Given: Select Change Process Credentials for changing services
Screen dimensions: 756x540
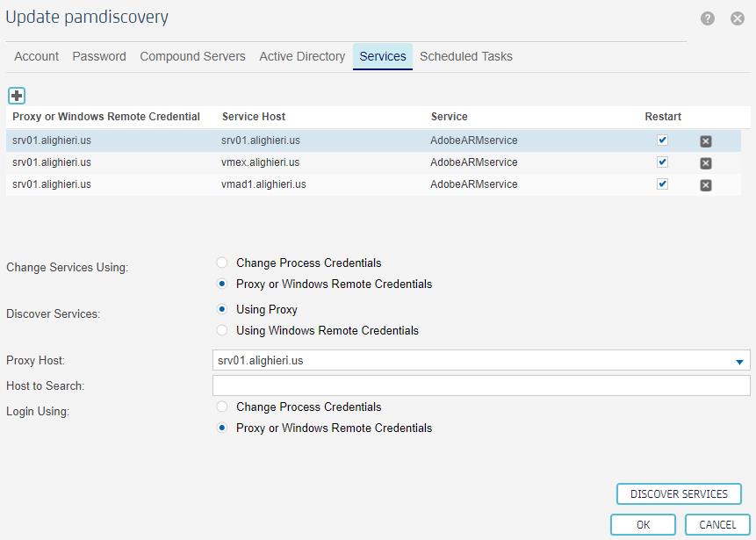Looking at the screenshot, I should pos(222,262).
